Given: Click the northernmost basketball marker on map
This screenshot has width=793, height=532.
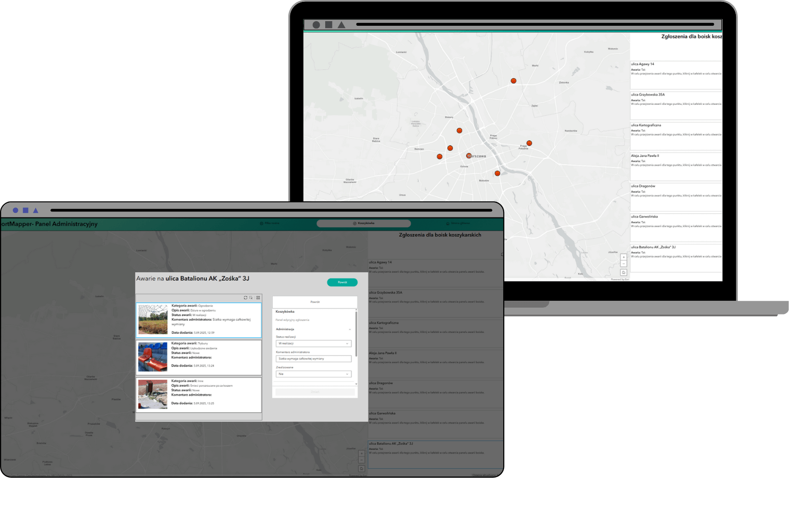Looking at the screenshot, I should tap(513, 81).
